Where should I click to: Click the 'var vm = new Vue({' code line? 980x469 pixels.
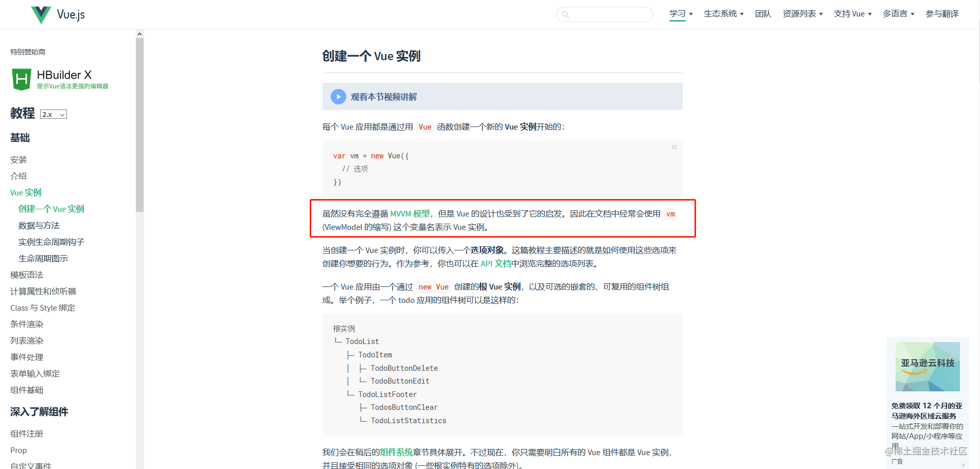pyautogui.click(x=371, y=156)
